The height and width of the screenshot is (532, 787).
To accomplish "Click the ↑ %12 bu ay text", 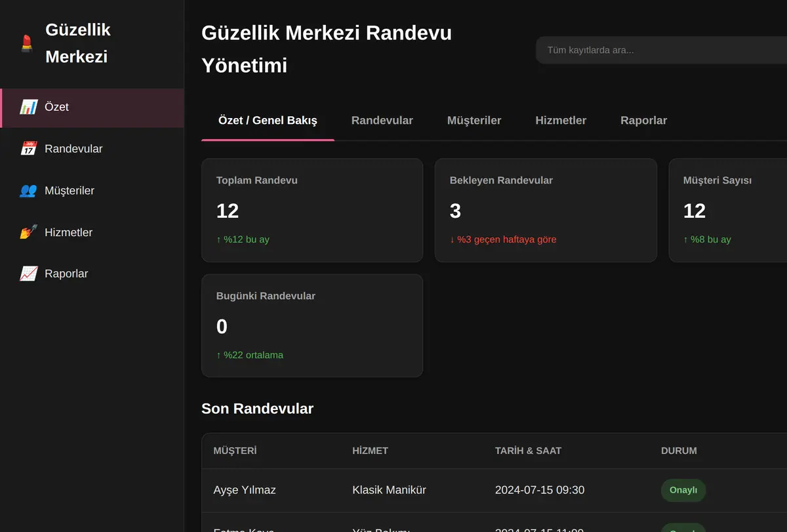I will pyautogui.click(x=243, y=239).
